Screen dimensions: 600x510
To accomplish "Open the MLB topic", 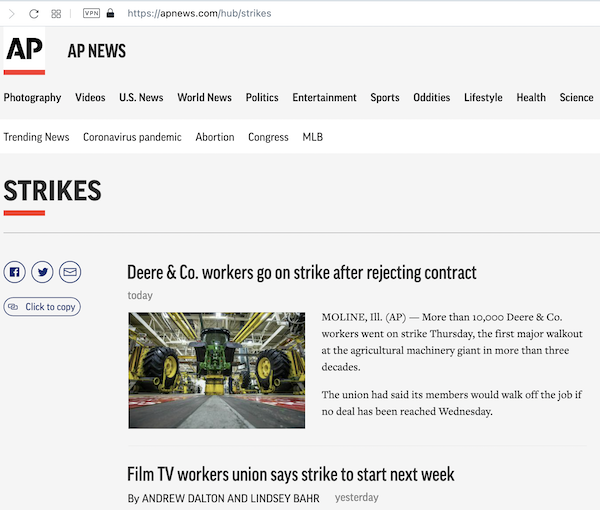I will click(313, 137).
